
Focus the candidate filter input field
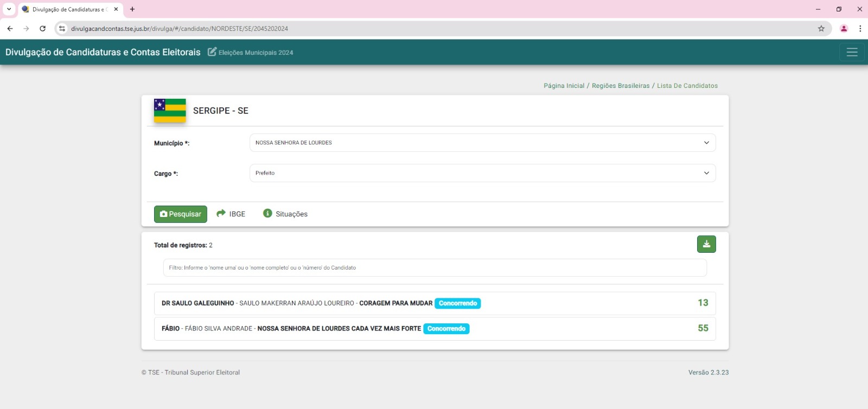pos(435,267)
